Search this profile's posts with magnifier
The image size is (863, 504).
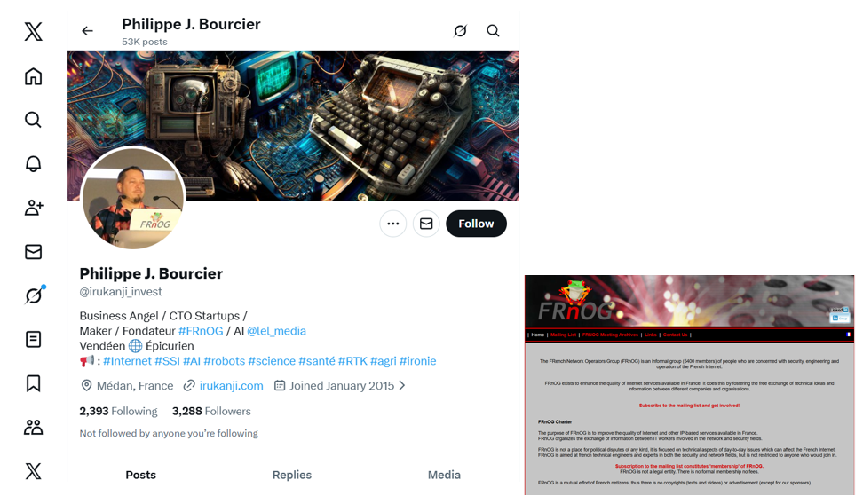click(493, 31)
